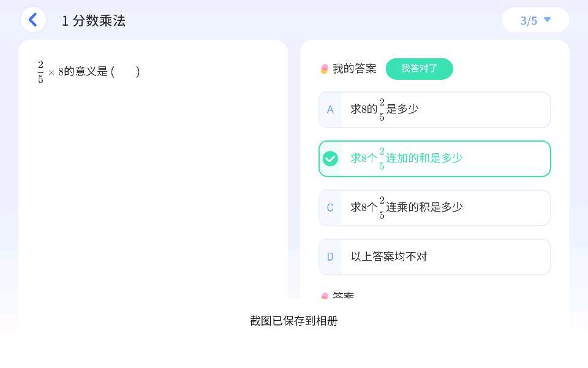
Task: Click the dropdown triangle beside 3/5
Action: click(548, 20)
